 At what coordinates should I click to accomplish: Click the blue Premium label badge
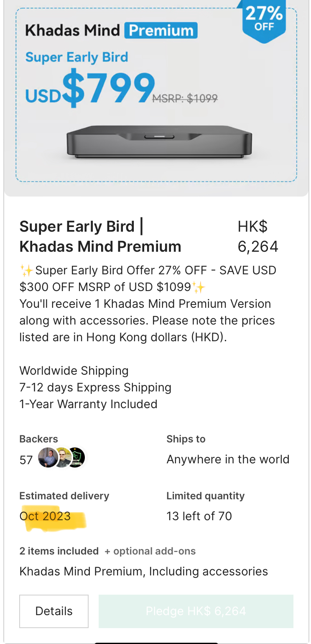click(161, 31)
